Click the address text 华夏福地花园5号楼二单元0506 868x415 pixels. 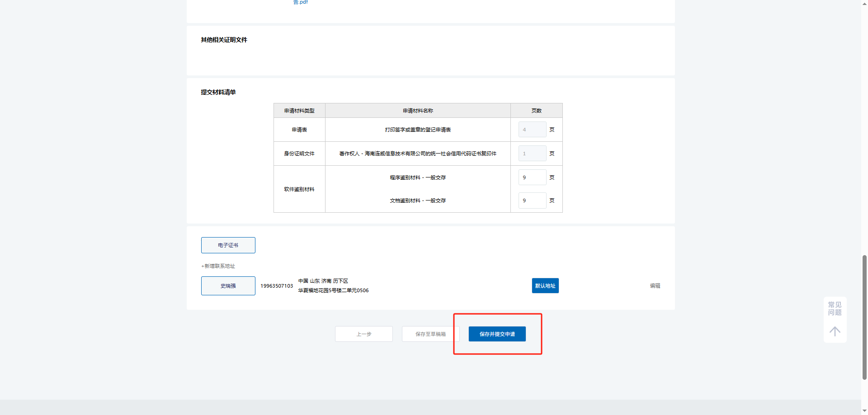(x=333, y=290)
